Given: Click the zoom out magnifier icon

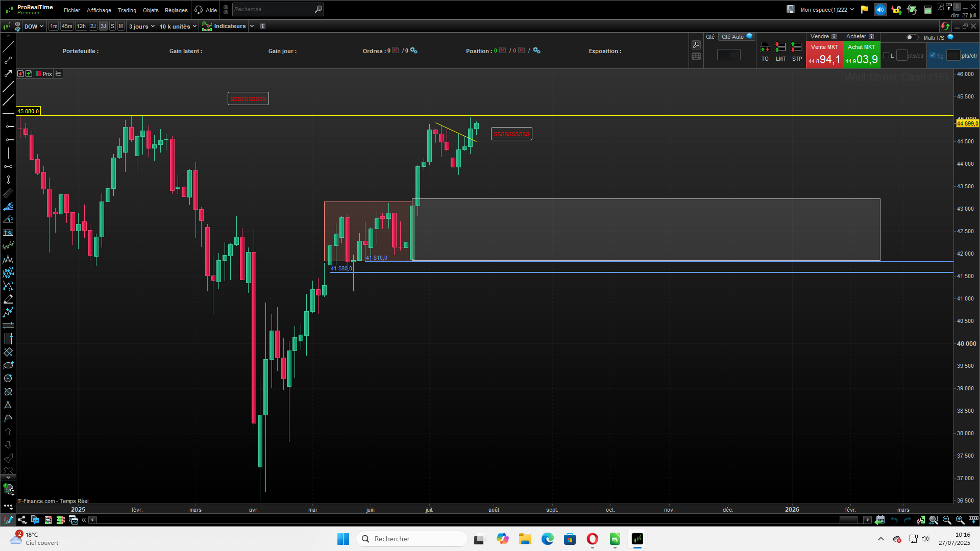Looking at the screenshot, I should 947,520.
